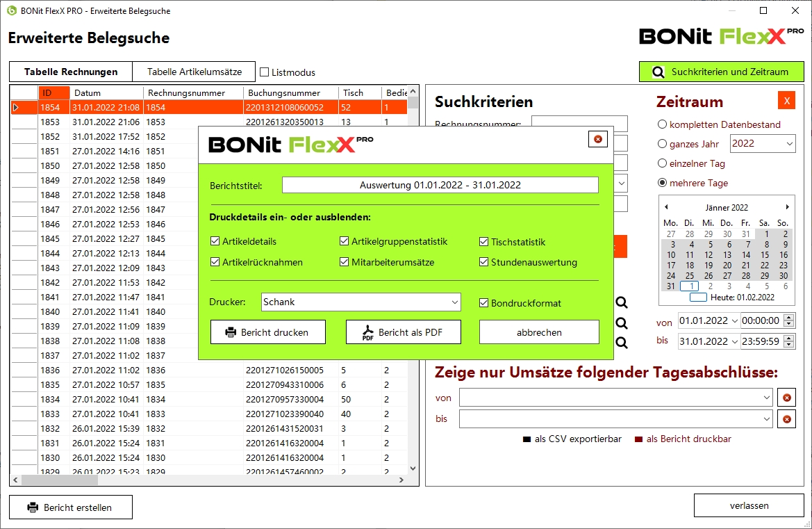Go to previous month in calendar

click(666, 207)
